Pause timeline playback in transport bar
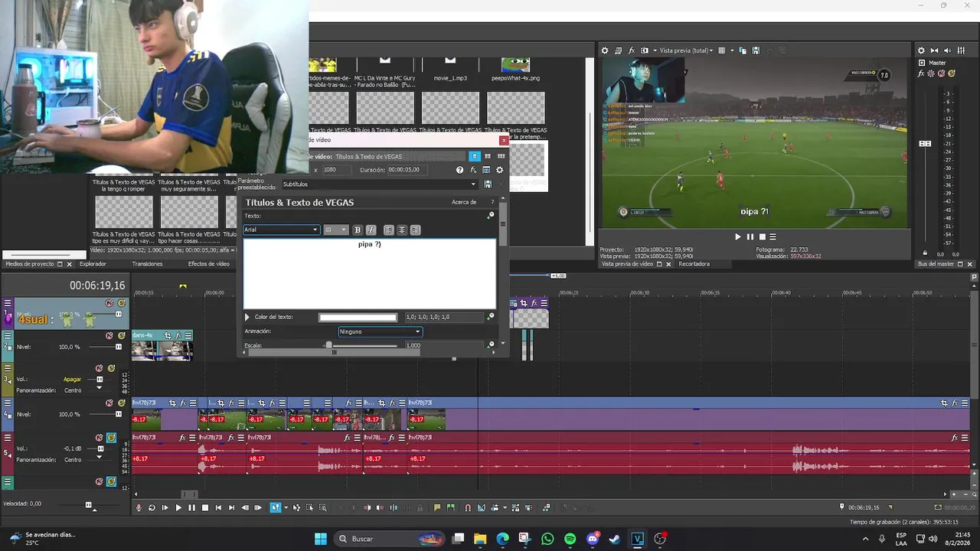The image size is (980, 551). [x=191, y=507]
